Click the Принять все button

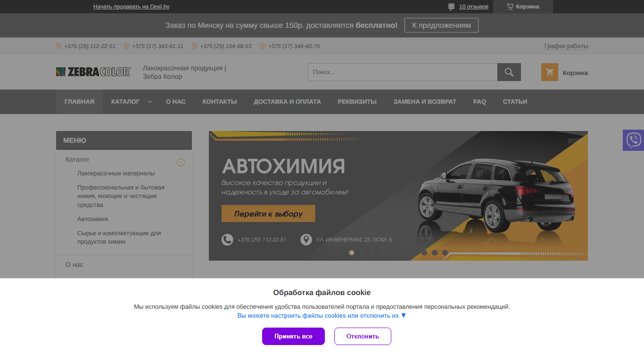293,336
